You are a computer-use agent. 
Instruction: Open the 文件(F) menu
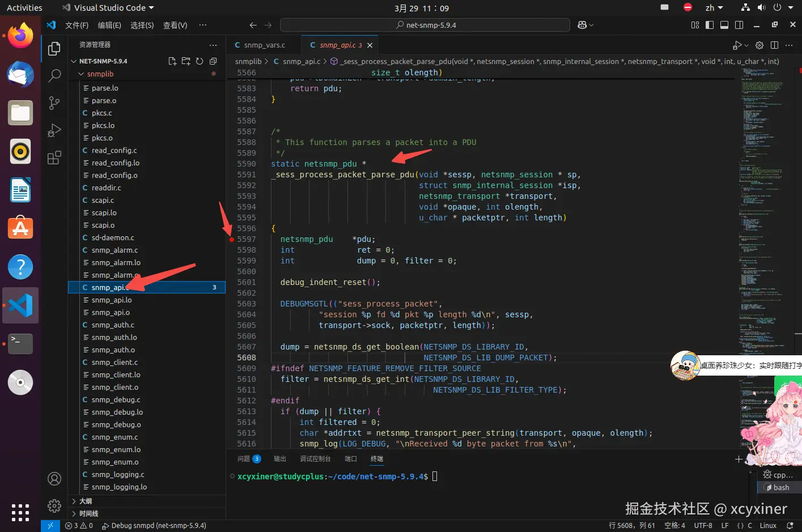click(77, 25)
